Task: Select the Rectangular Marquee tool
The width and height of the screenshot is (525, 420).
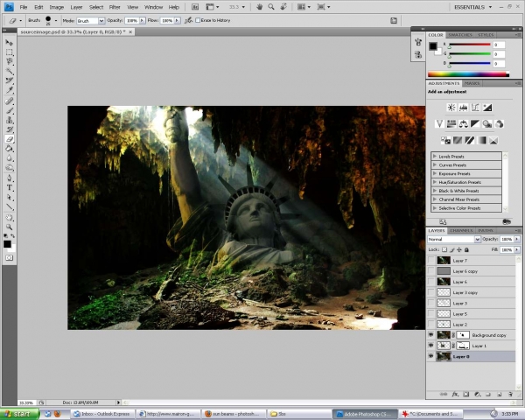Action: coord(10,52)
